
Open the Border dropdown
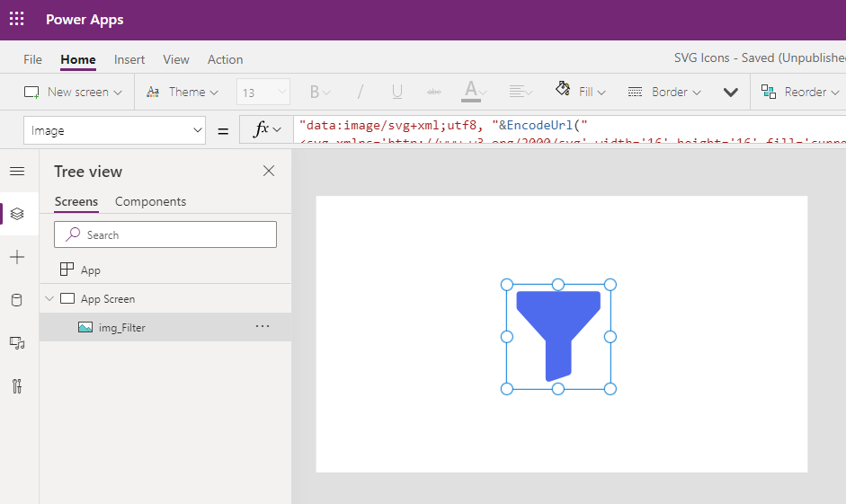click(x=664, y=93)
